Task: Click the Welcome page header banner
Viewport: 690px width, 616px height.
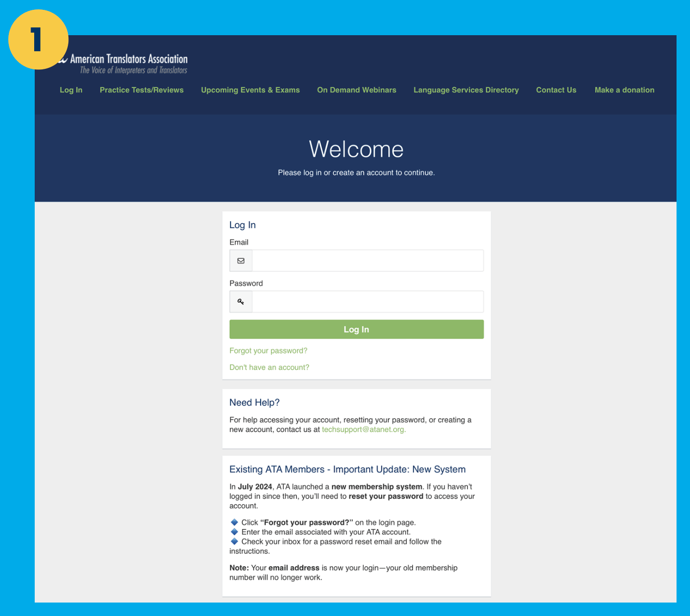Action: pos(356,150)
